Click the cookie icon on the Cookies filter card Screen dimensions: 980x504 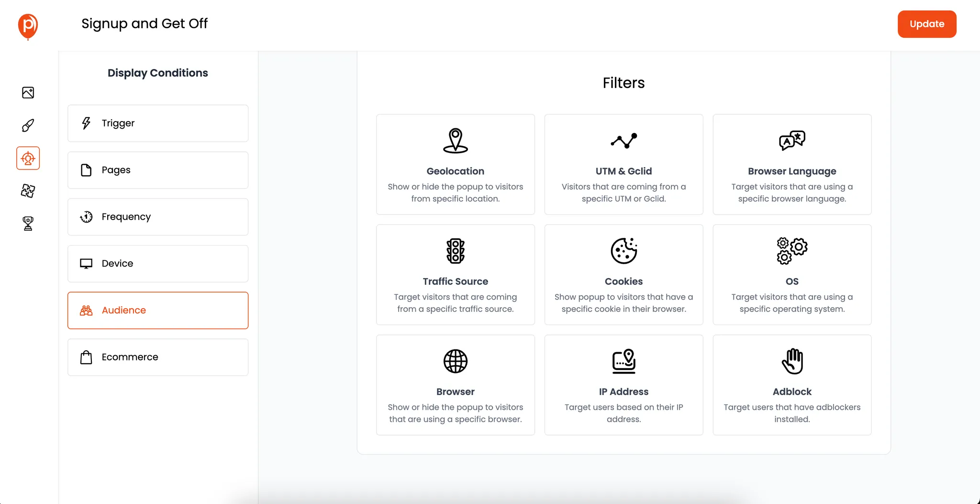point(624,250)
